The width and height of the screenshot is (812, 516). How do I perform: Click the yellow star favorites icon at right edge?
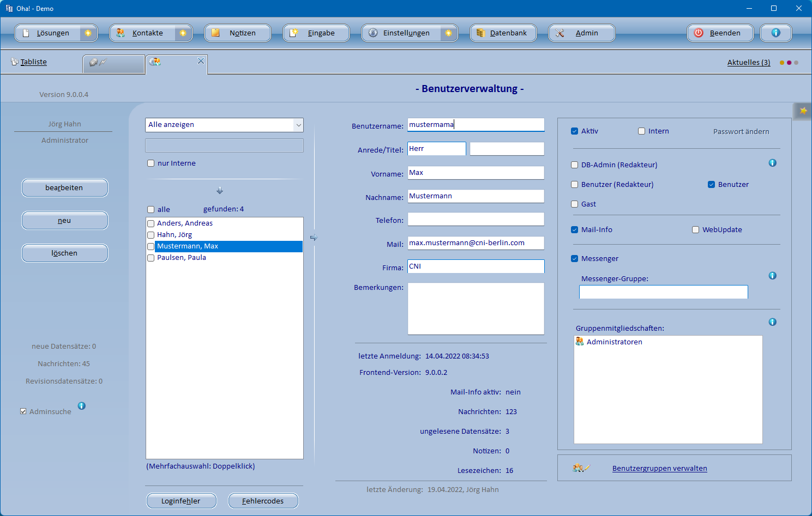point(803,111)
